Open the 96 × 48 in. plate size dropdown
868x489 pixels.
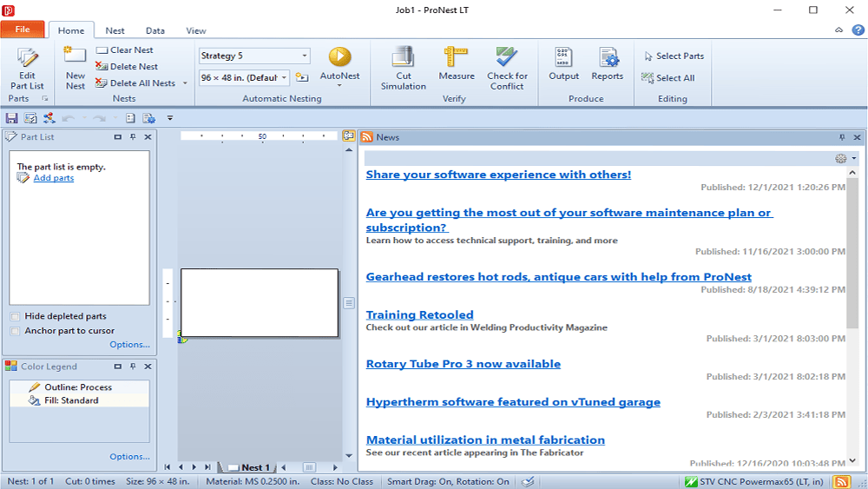(285, 78)
